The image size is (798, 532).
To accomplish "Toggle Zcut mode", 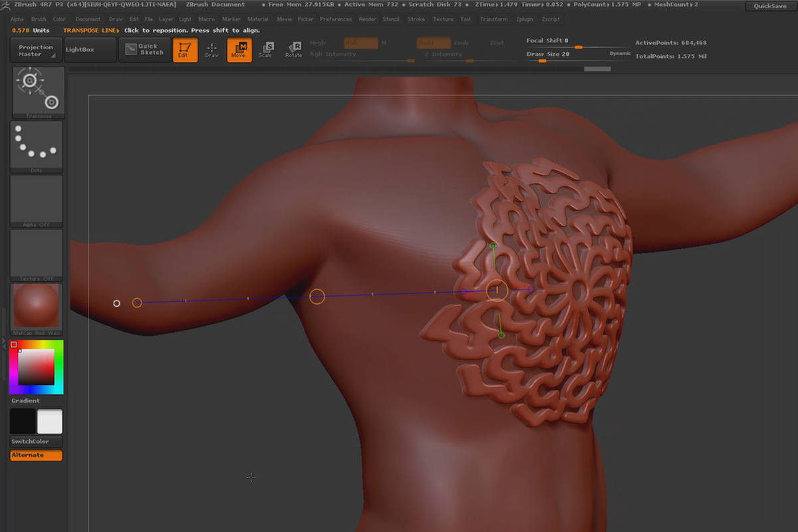I will coord(497,43).
